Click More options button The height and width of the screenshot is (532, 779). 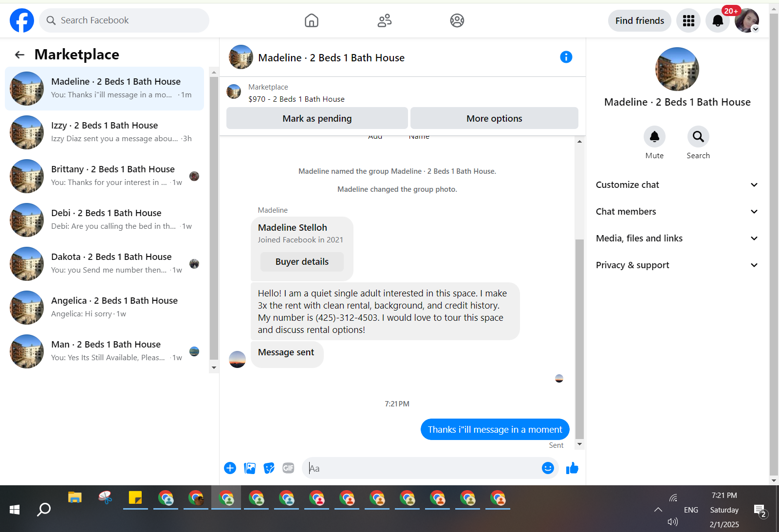494,118
